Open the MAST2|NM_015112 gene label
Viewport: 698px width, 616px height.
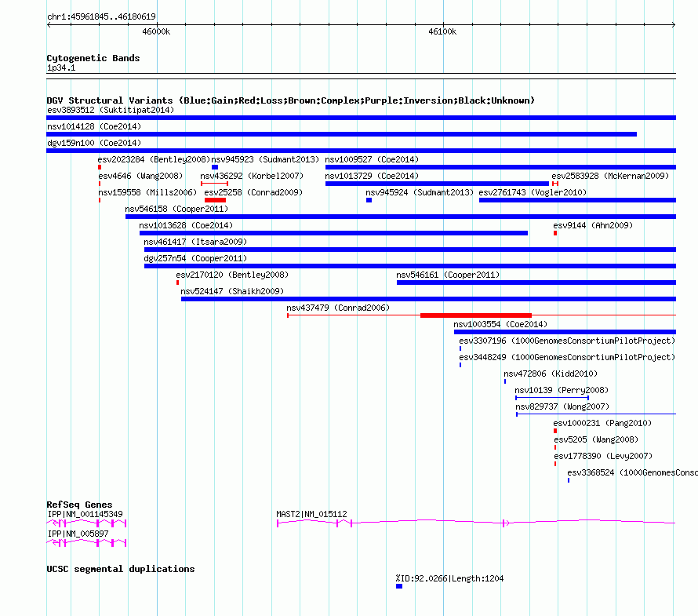pos(311,514)
